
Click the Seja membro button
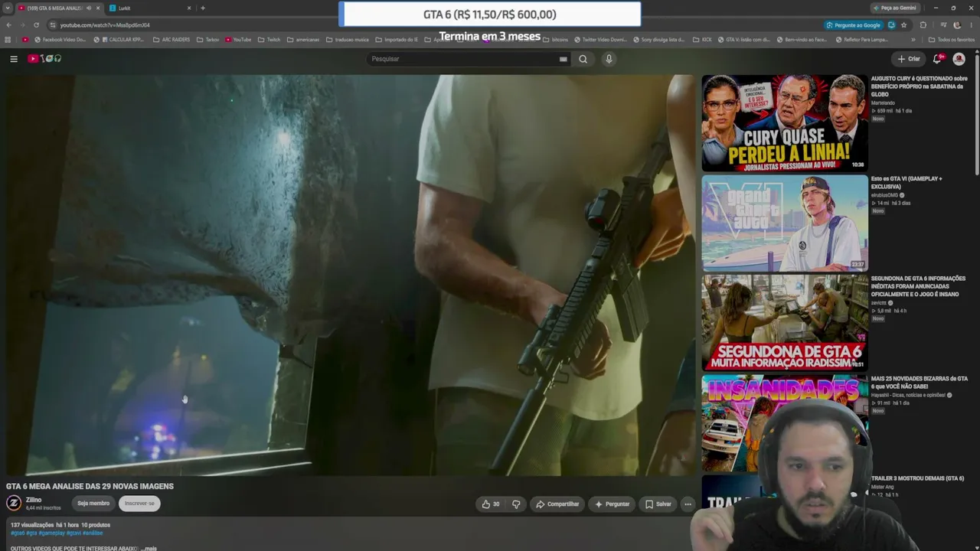coord(93,504)
